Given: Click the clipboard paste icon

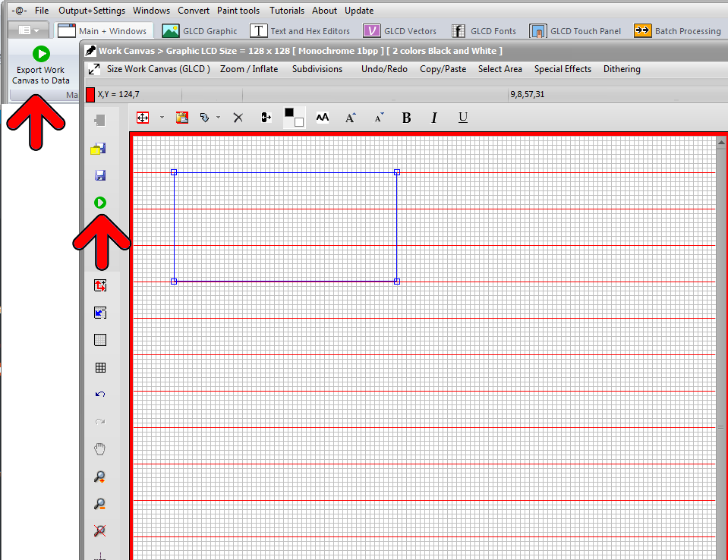Looking at the screenshot, I should (182, 118).
